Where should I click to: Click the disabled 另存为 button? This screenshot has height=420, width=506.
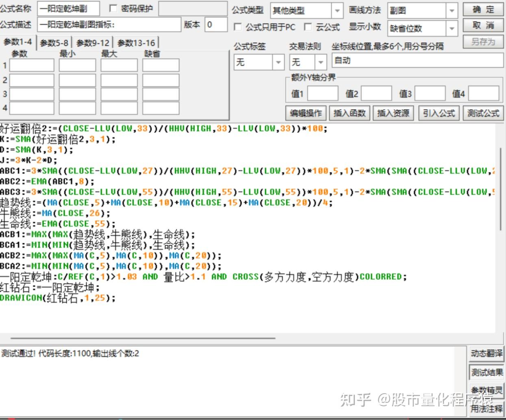483,41
